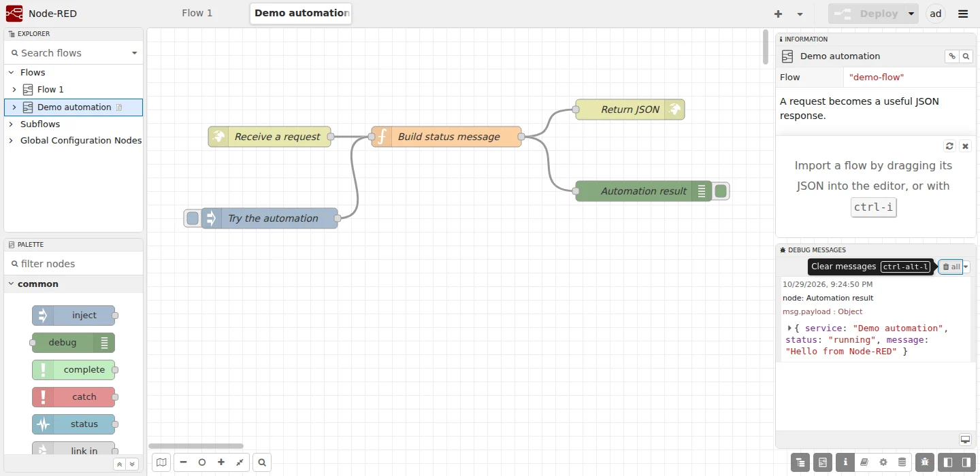This screenshot has height=476, width=980.
Task: Toggle the left sidebar visibility
Action: point(947,462)
